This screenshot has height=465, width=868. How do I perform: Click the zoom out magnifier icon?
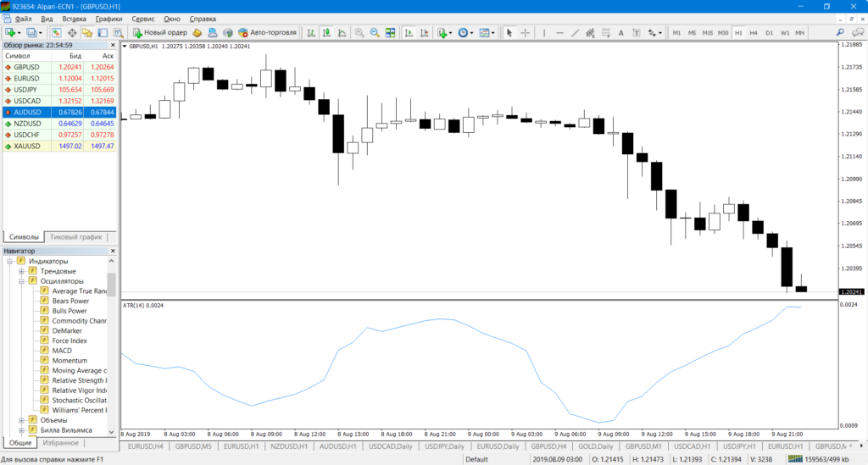(x=375, y=33)
